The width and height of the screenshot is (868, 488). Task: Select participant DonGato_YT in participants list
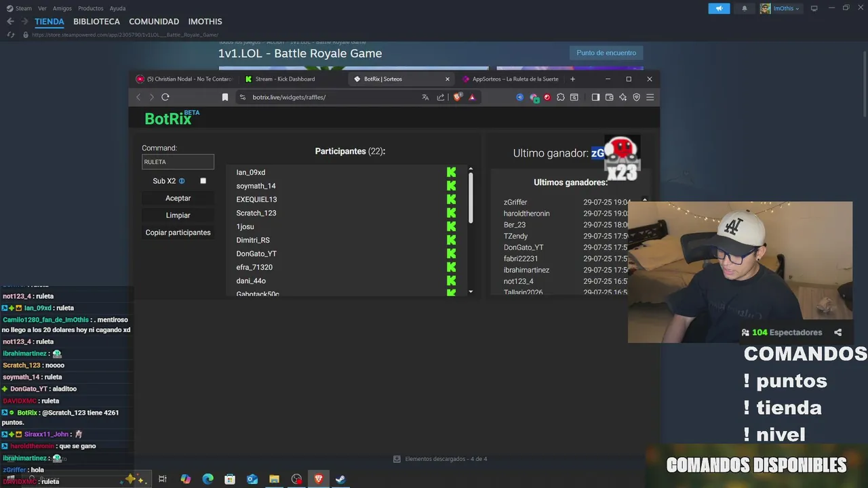click(256, 253)
